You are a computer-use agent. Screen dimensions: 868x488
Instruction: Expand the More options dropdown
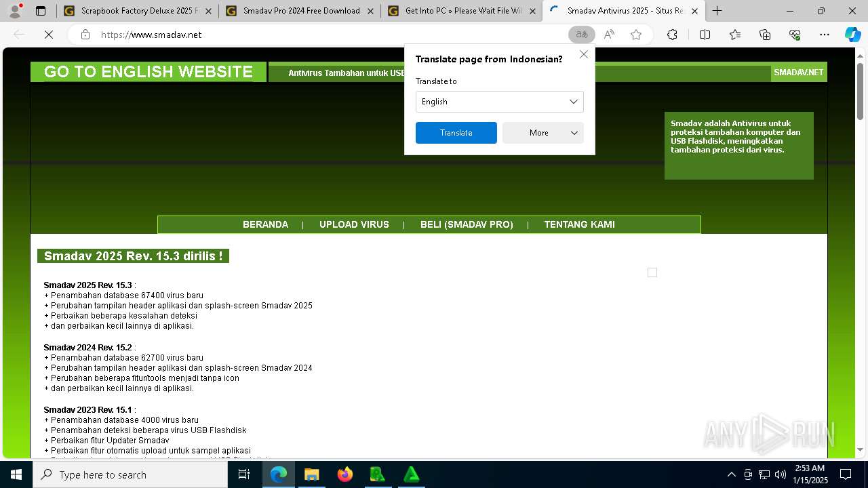542,133
